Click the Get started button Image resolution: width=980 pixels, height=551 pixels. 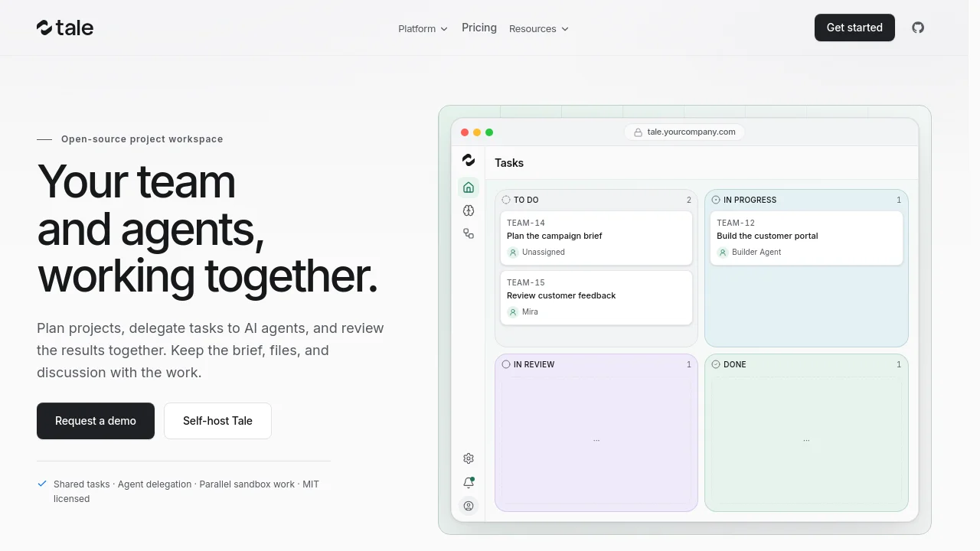click(854, 28)
